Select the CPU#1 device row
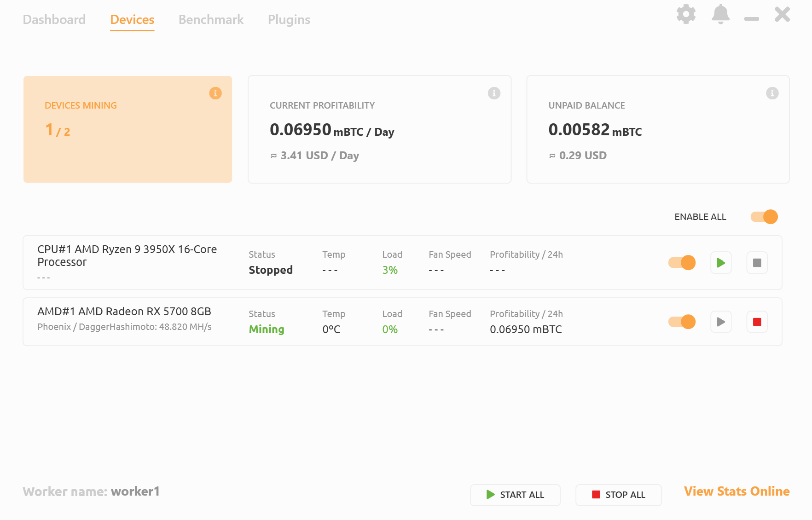Image resolution: width=812 pixels, height=520 pixels. (x=127, y=262)
